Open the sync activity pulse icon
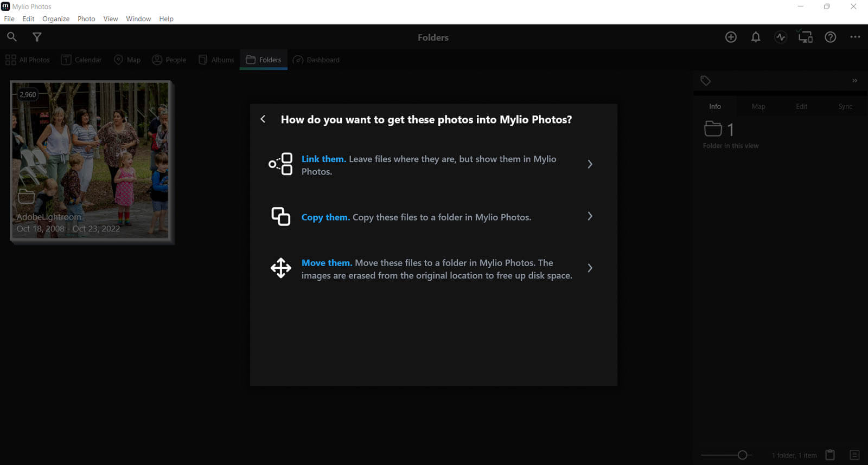This screenshot has width=868, height=465. tap(780, 37)
